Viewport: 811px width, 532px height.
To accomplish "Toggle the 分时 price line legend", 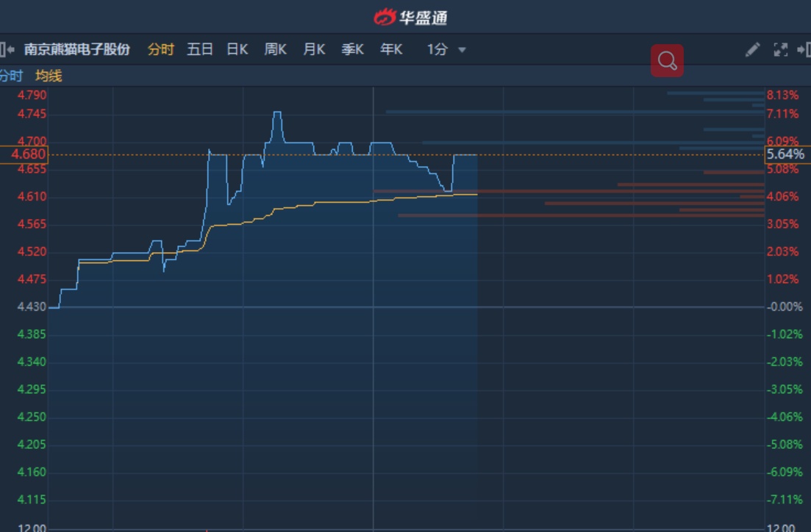I will tap(11, 76).
